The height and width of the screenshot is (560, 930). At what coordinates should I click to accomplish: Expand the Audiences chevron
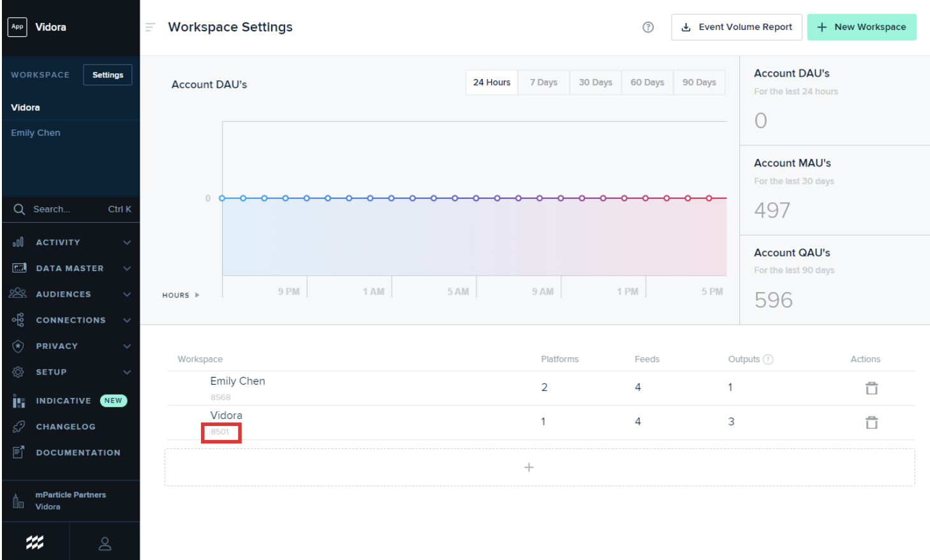[127, 294]
